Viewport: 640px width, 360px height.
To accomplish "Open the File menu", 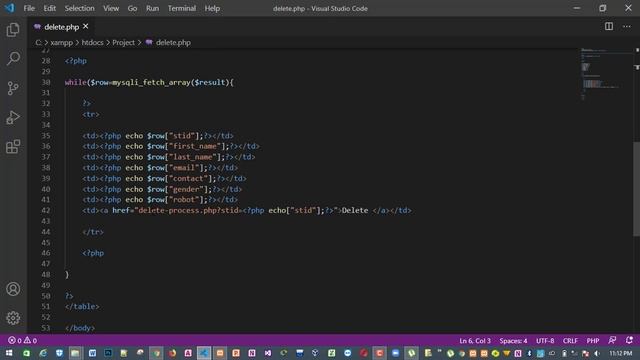I will click(x=29, y=8).
